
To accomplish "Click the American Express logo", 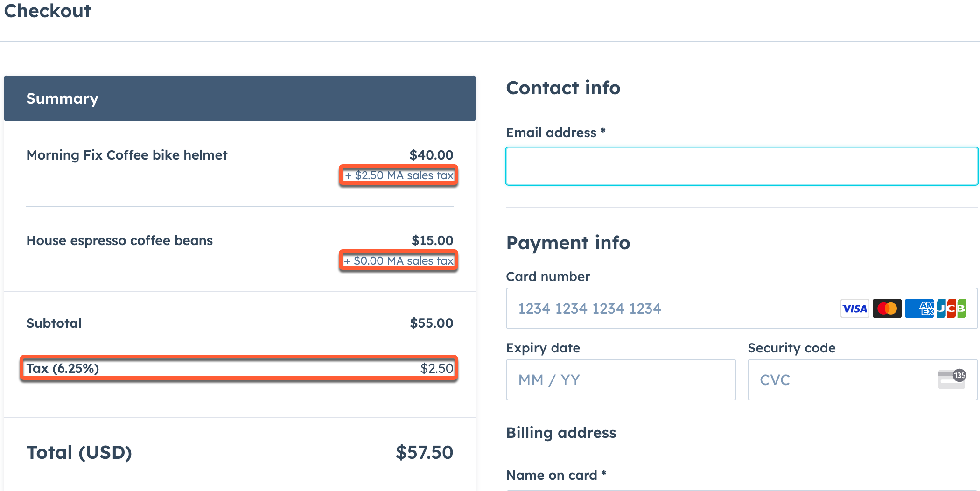I will point(919,309).
